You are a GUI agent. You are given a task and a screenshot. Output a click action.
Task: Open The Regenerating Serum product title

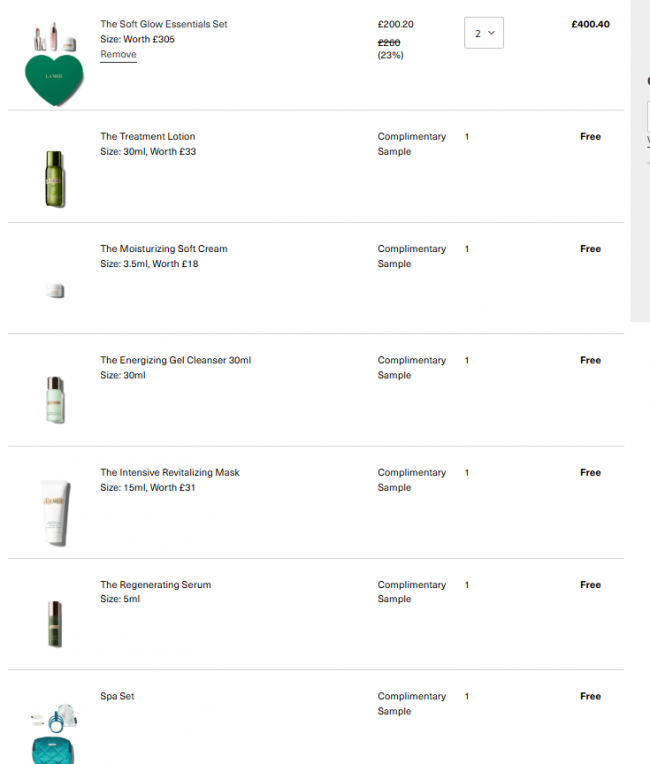click(155, 585)
